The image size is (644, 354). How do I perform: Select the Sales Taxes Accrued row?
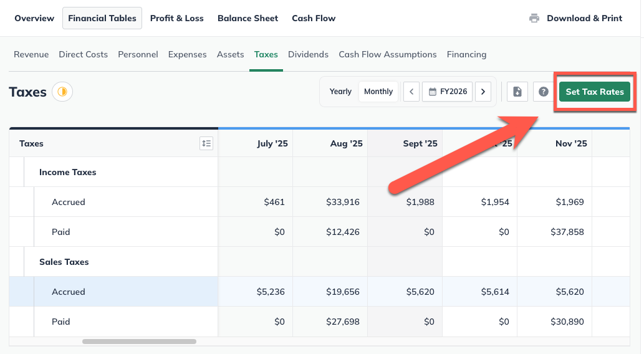[x=69, y=292]
